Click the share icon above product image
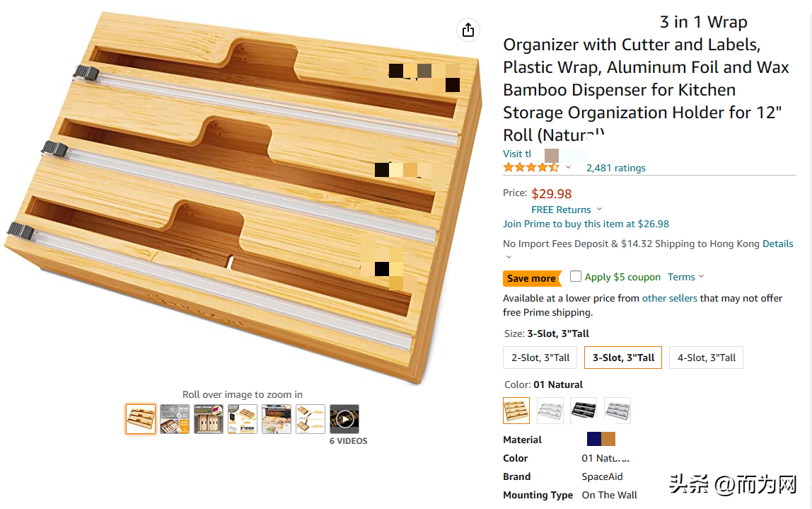Screen dimensions: 812x509 (468, 30)
